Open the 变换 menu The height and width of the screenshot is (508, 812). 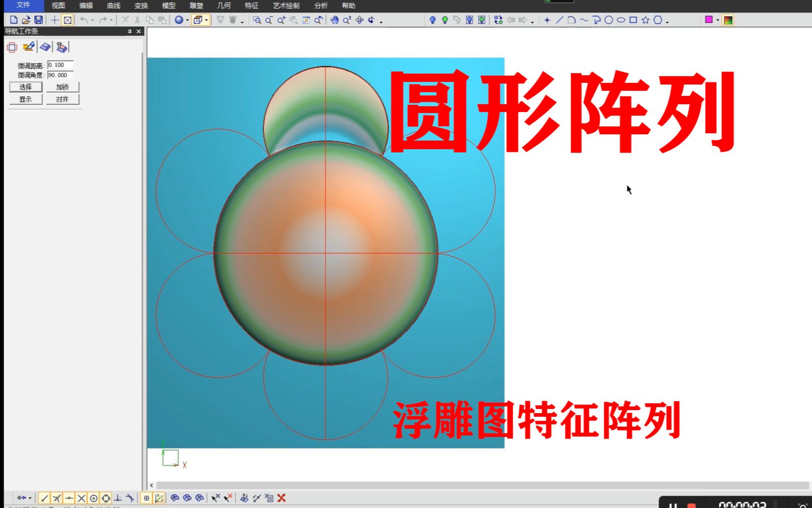[141, 6]
